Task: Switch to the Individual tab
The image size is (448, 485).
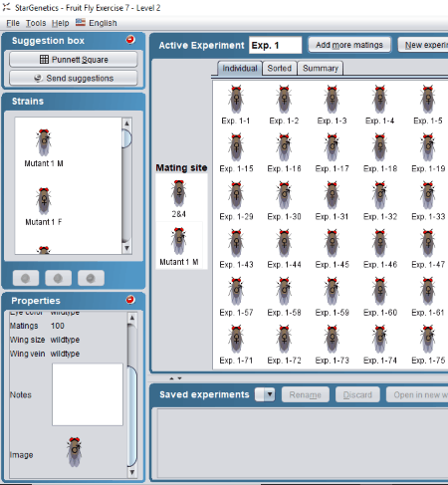Action: point(240,68)
